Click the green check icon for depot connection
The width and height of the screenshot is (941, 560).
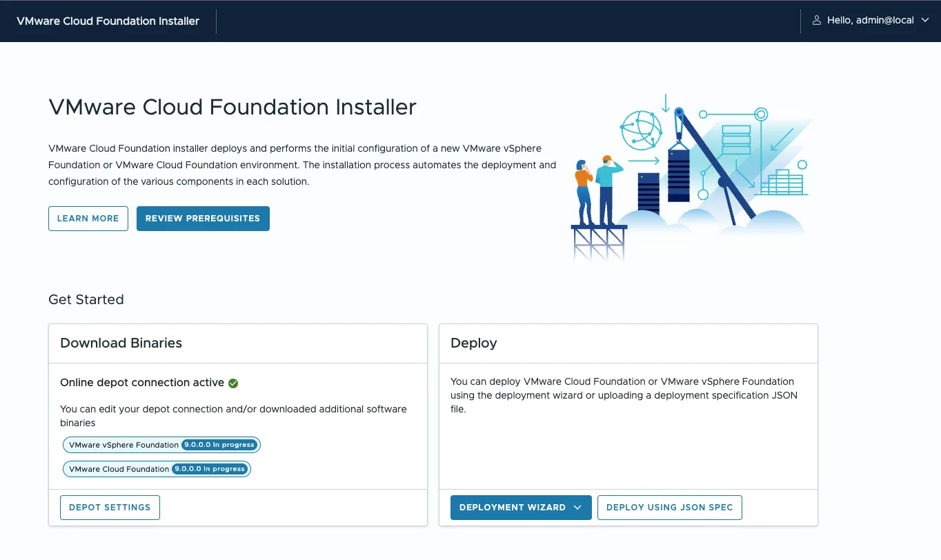[x=233, y=383]
